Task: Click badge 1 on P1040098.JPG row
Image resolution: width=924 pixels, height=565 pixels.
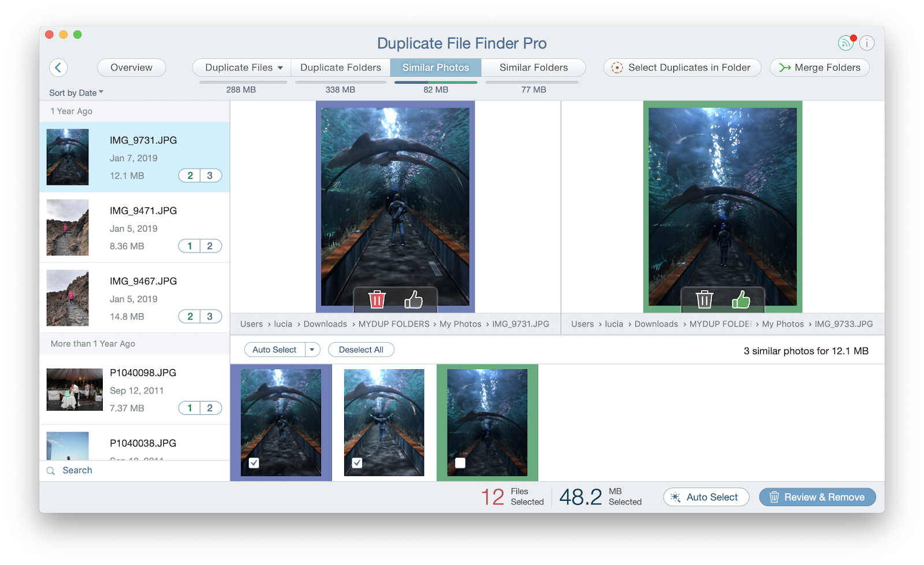Action: pyautogui.click(x=189, y=408)
